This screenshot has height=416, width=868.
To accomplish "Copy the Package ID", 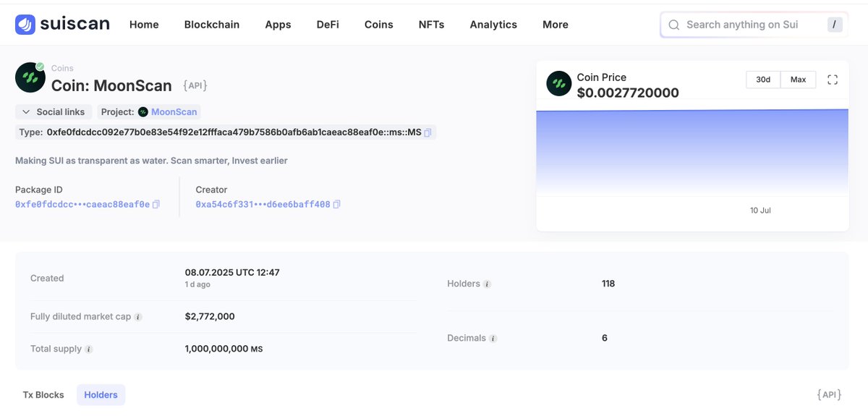I will pyautogui.click(x=156, y=205).
